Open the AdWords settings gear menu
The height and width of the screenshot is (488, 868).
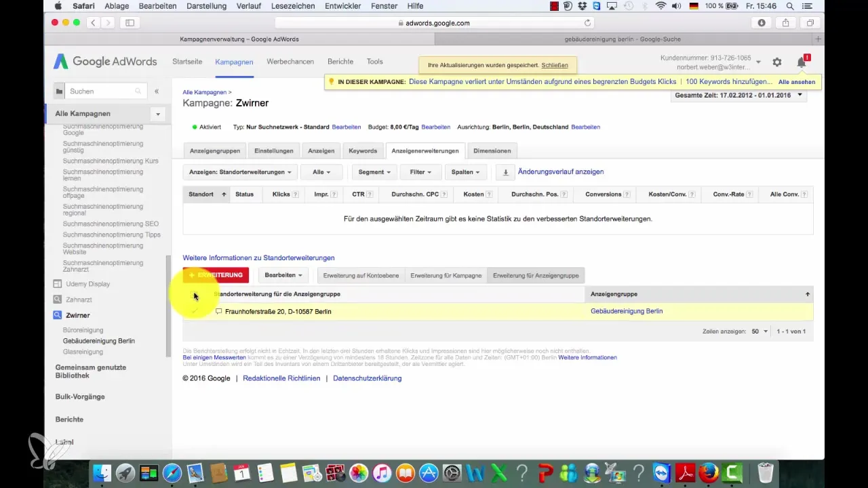[777, 62]
